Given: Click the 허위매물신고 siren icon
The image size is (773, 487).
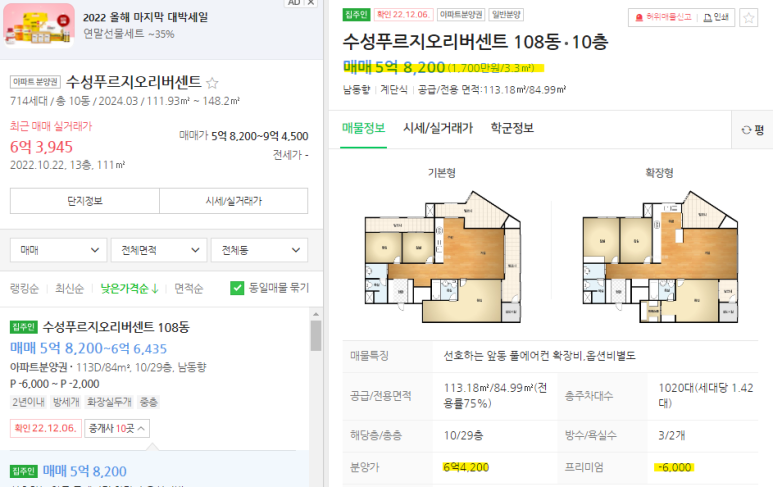Looking at the screenshot, I should [639, 18].
